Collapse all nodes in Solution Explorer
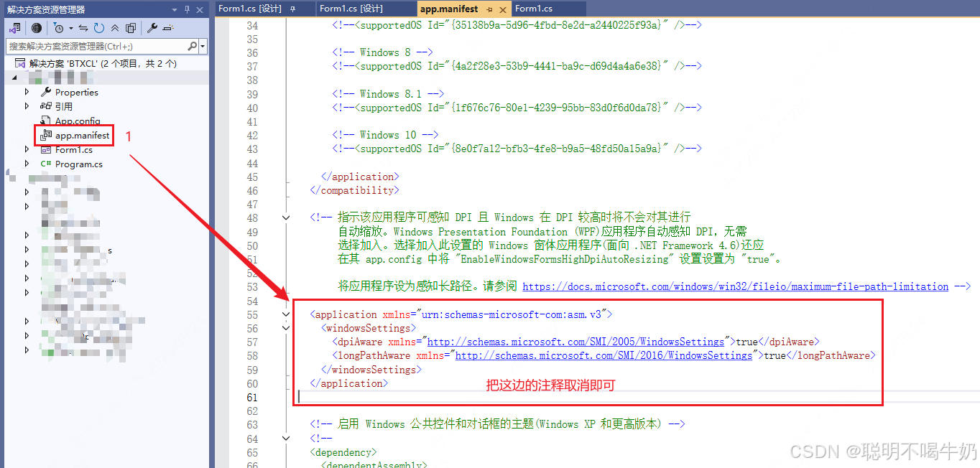The image size is (980, 468). (115, 28)
